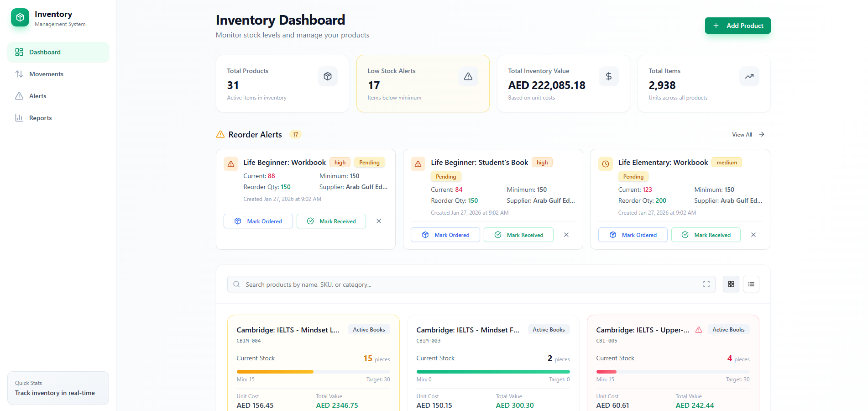868x411 pixels.
Task: Click Active Books tag on CBI-005 card
Action: click(x=728, y=330)
